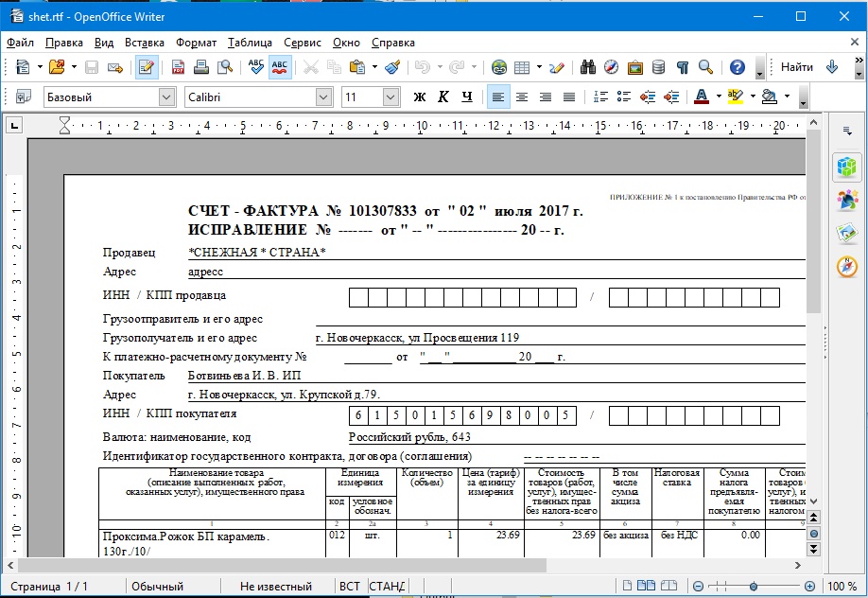Click the Export as PDF icon
The height and width of the screenshot is (598, 868).
pos(179,67)
